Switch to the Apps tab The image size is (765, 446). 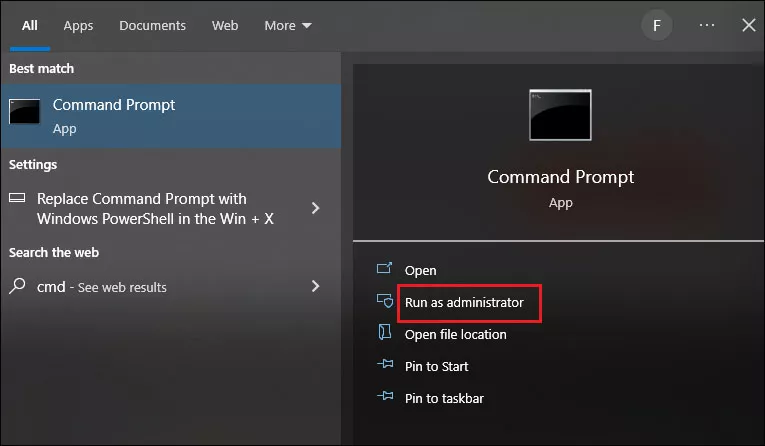(78, 26)
